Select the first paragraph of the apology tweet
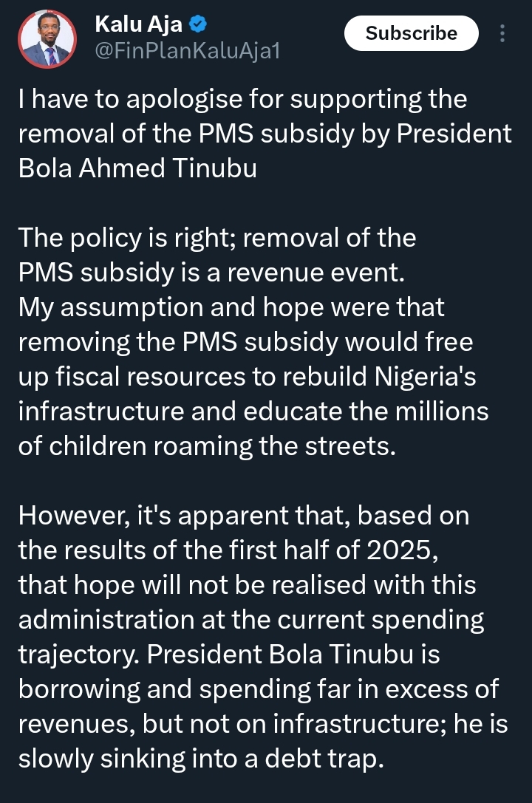532x803 pixels. click(266, 133)
